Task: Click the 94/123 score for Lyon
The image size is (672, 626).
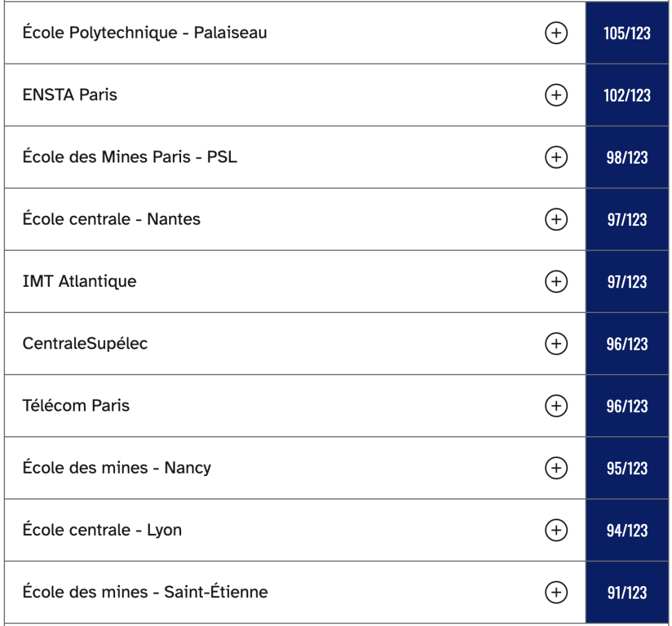Action: (x=627, y=530)
